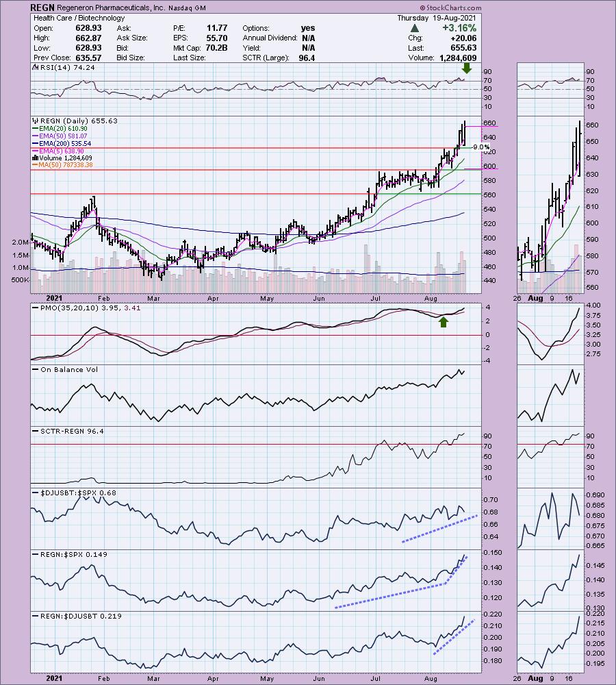Click the Annual Dividend N/A value
This screenshot has width=616, height=685.
point(308,38)
